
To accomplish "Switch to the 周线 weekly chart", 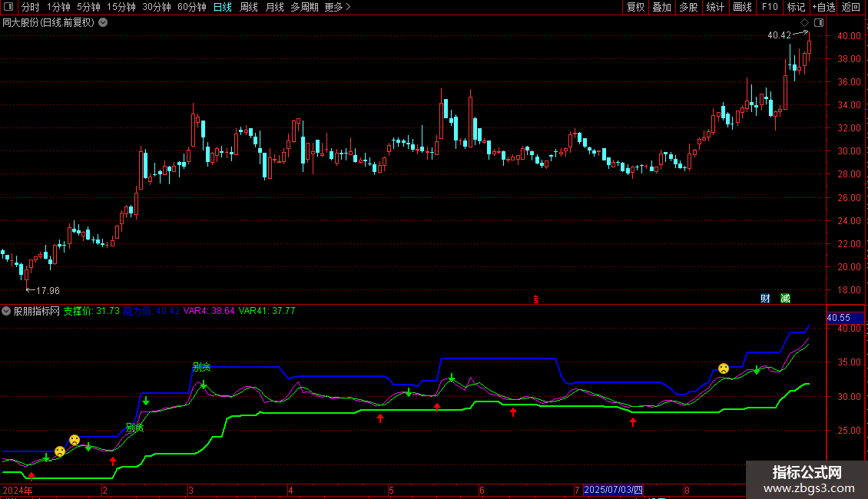I will pyautogui.click(x=249, y=7).
